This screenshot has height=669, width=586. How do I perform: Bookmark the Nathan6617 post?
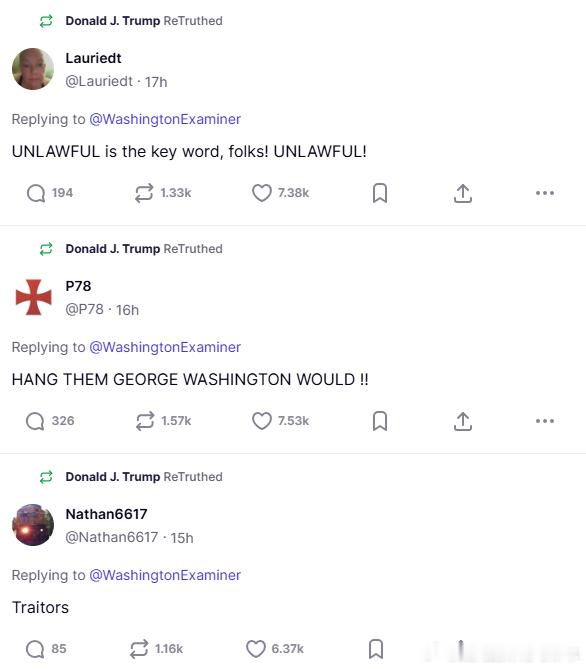click(x=376, y=649)
